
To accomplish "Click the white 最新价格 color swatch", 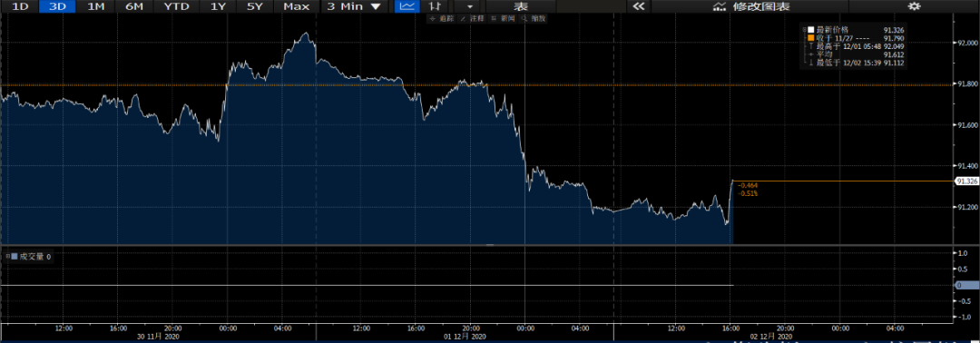I will (810, 29).
